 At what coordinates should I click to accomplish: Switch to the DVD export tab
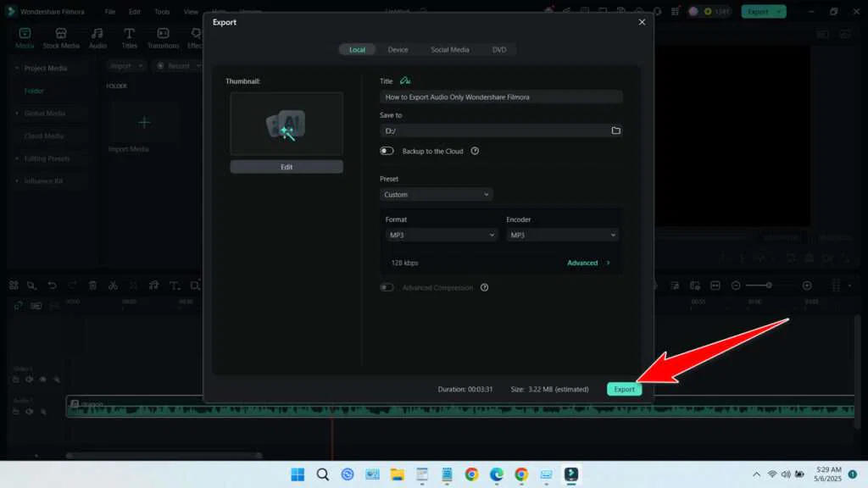498,49
